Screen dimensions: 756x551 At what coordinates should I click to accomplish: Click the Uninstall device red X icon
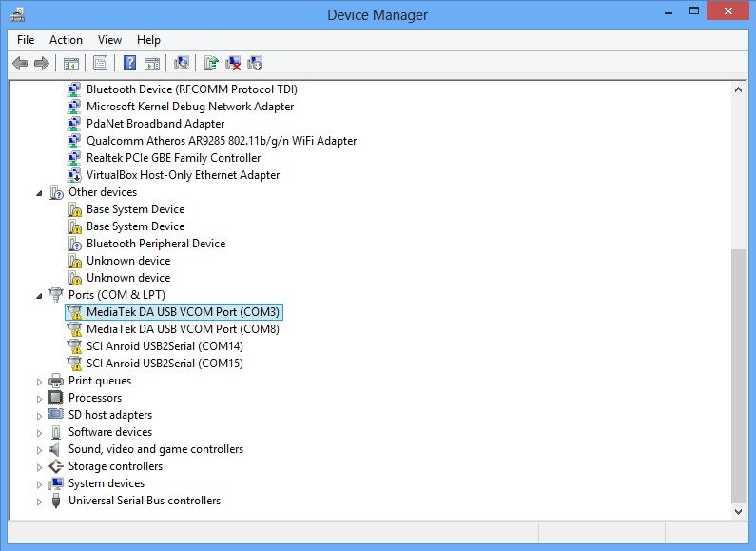pos(233,63)
